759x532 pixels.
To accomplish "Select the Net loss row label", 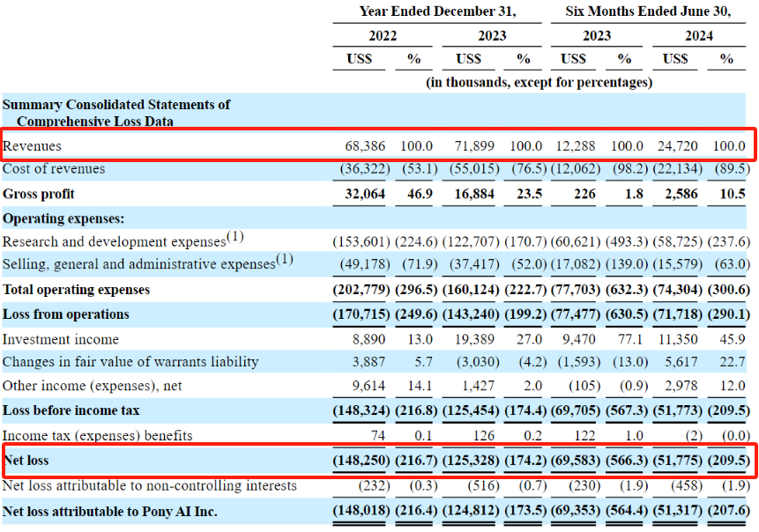I will (26, 461).
